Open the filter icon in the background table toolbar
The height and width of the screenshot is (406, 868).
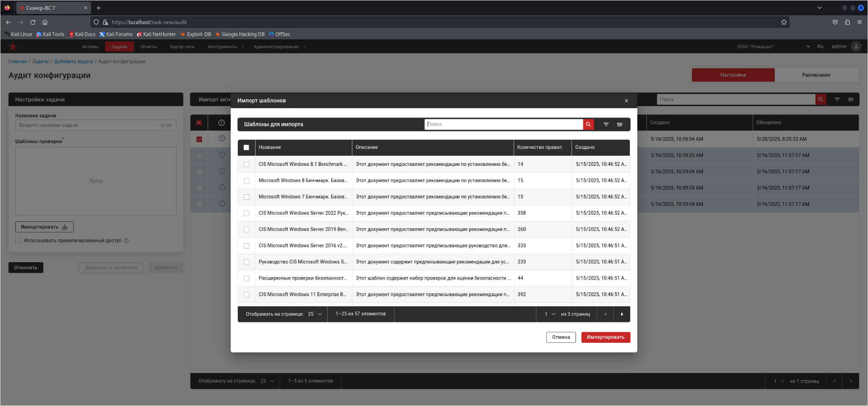click(837, 99)
